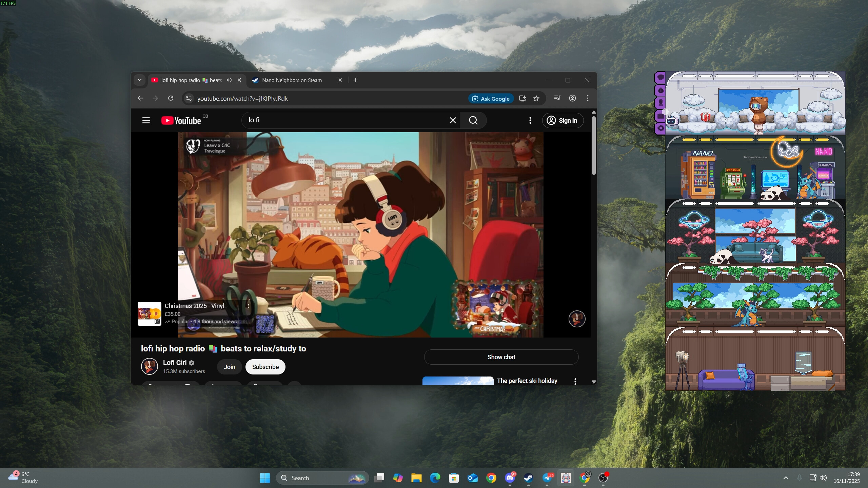Screen dimensions: 868x488
Task: Open the tab search dropdown arrow
Action: coord(140,80)
